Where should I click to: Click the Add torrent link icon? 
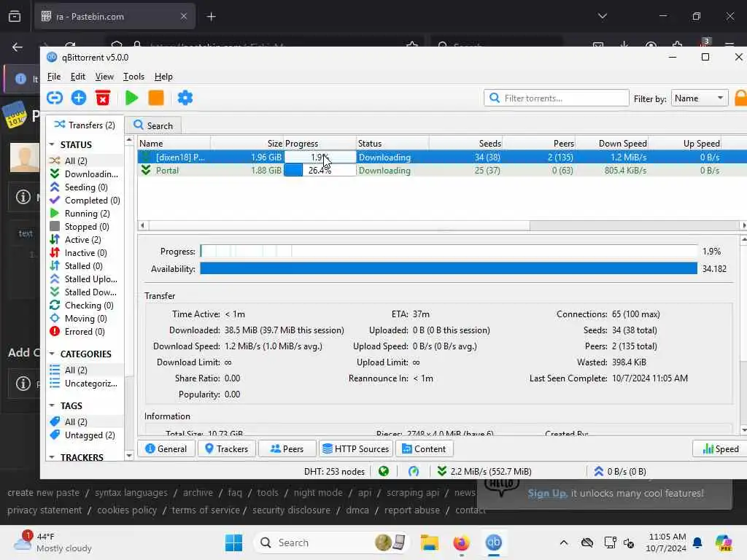point(55,98)
